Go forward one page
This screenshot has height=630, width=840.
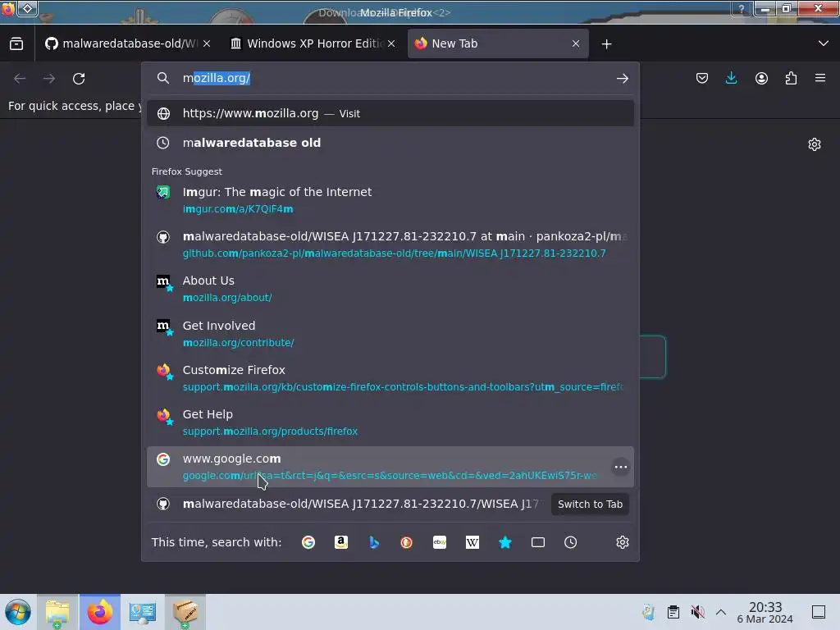49,78
